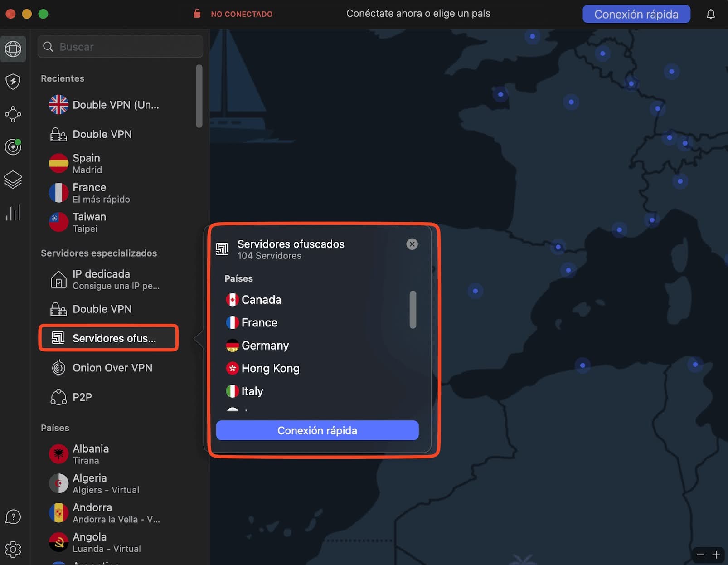Image resolution: width=728 pixels, height=565 pixels.
Task: Click the top-bar Conexión rápida button
Action: click(636, 14)
